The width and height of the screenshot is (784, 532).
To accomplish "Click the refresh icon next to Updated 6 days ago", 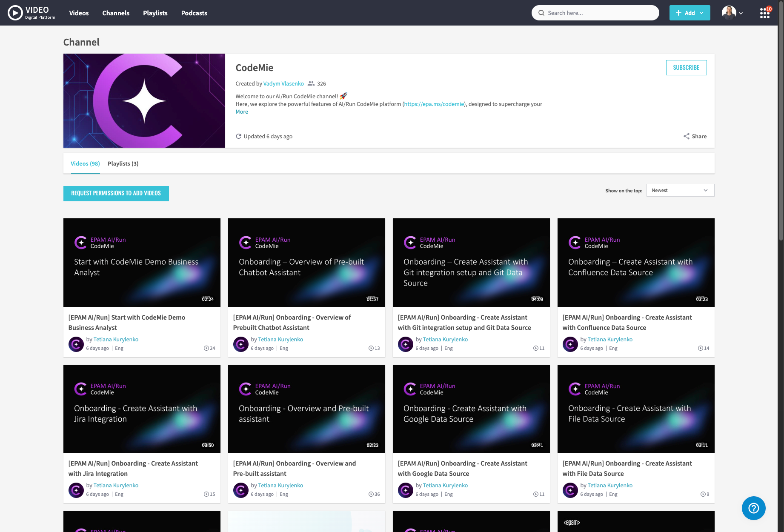I will (239, 136).
